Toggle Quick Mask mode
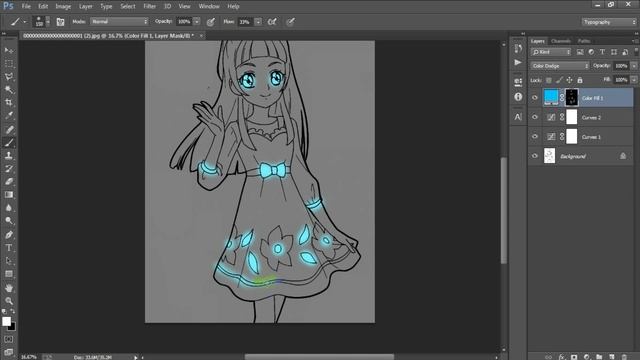This screenshot has width=640, height=360. click(x=9, y=340)
